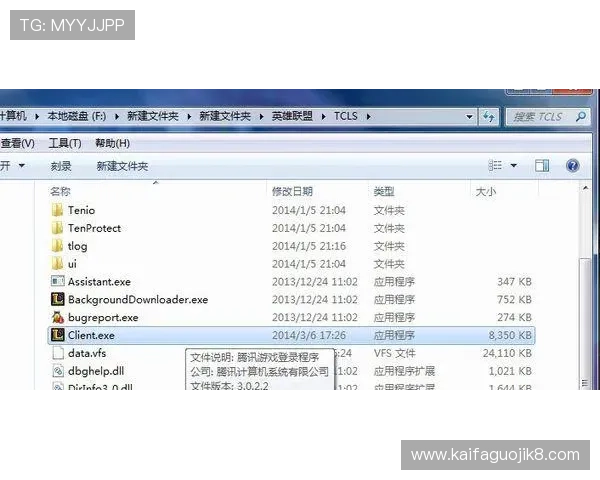600x480 pixels.
Task: Click the bugreport.exe icon
Action: 57,317
